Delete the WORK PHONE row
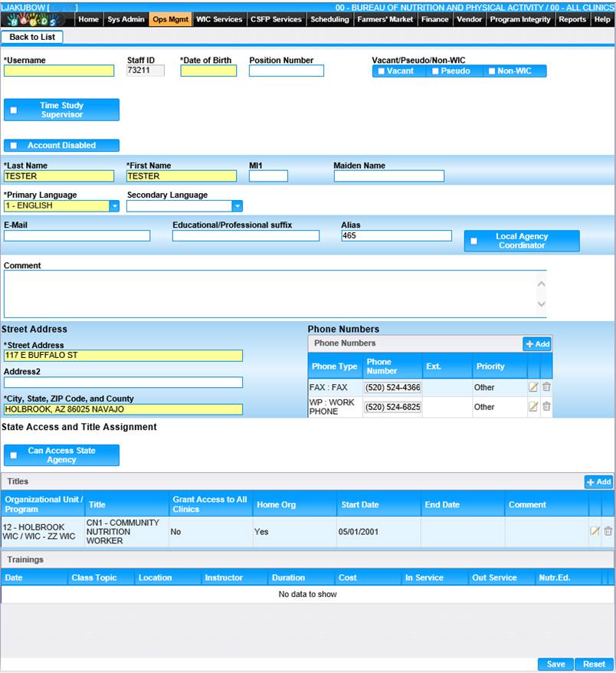 [x=546, y=407]
